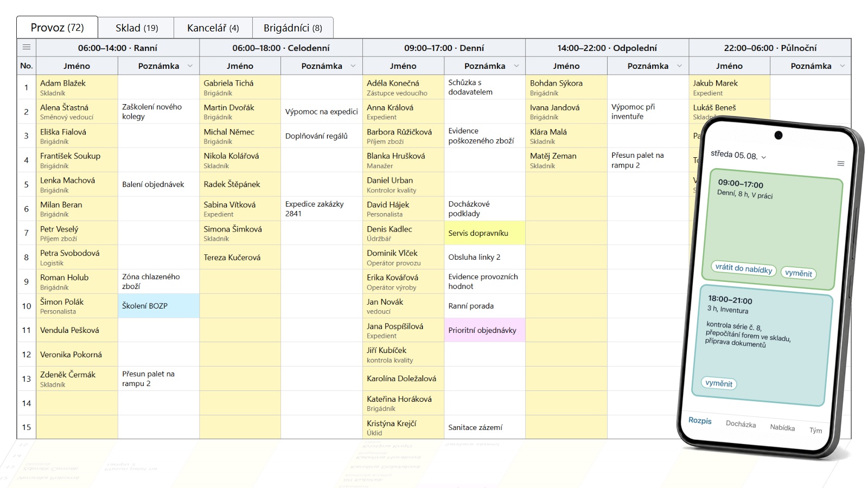
Task: Select the yellow "Servis dopravníku" note cell
Action: pyautogui.click(x=484, y=233)
